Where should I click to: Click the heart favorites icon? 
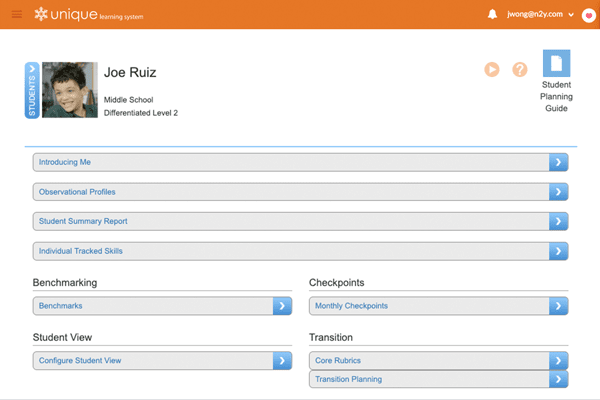[x=589, y=16]
